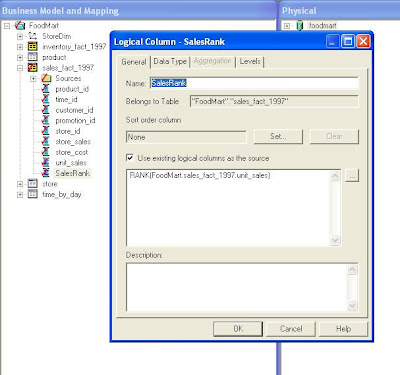Select the time_by_day table label
The image size is (400, 375).
click(x=62, y=194)
